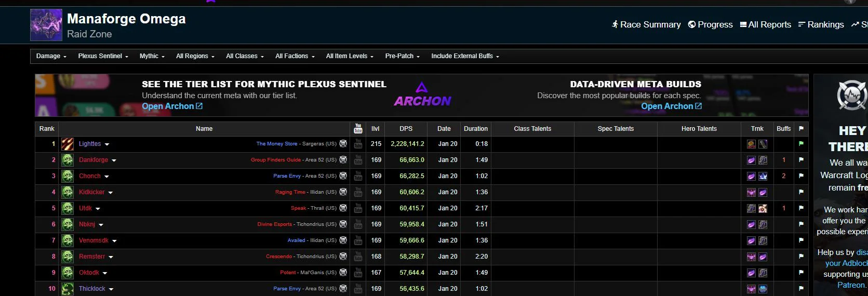Image resolution: width=868 pixels, height=296 pixels.
Task: Open the Mythic difficulty dropdown
Action: tap(152, 56)
